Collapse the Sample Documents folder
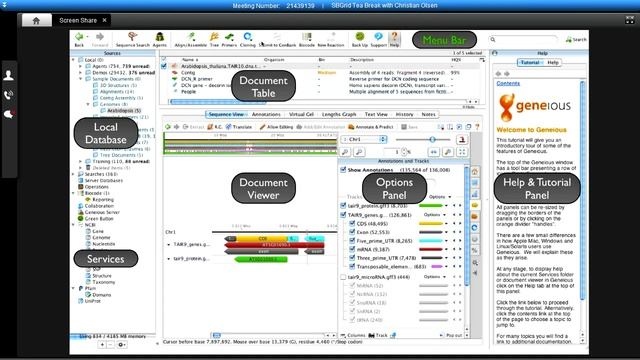The image size is (640, 360). click(x=80, y=79)
